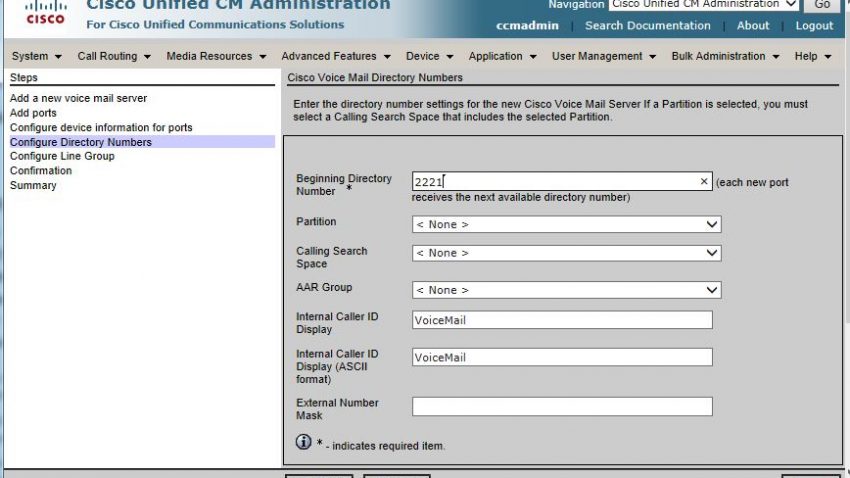The image size is (850, 478).
Task: Select the Configure Line Group step
Action: coord(62,157)
